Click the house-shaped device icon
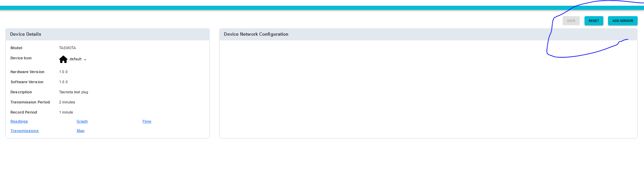The height and width of the screenshot is (190, 644). click(x=63, y=59)
